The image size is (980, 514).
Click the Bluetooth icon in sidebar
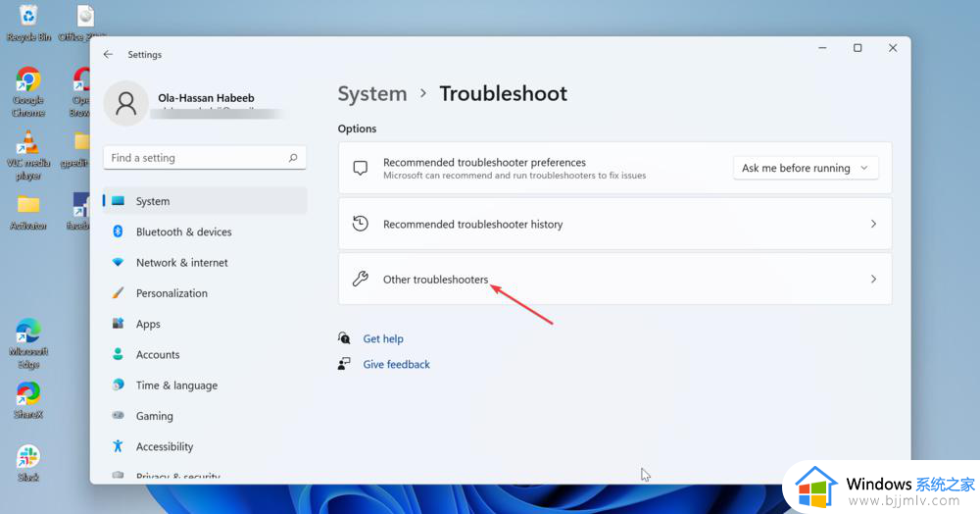click(118, 231)
